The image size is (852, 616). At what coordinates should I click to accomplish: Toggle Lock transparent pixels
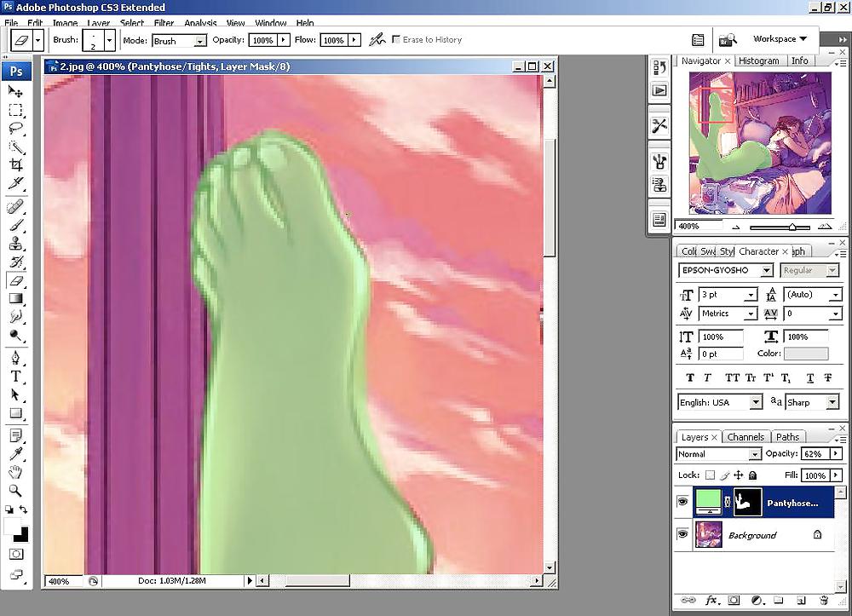coord(710,475)
